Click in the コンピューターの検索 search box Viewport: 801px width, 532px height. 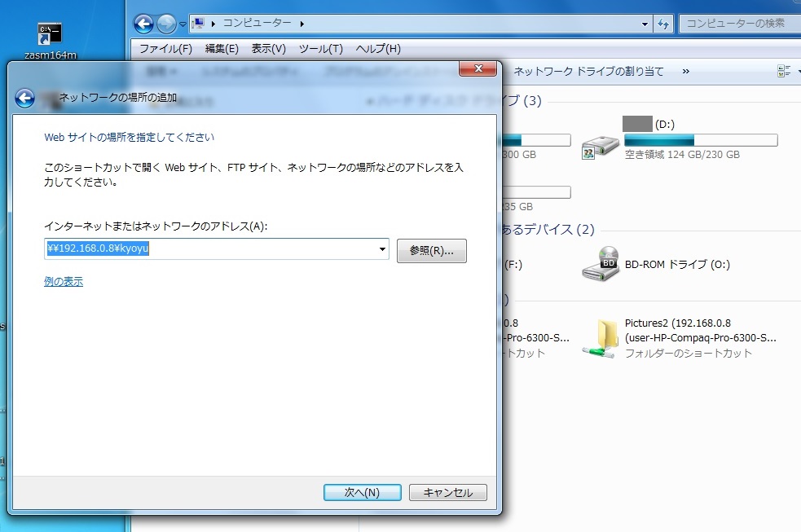(737, 24)
